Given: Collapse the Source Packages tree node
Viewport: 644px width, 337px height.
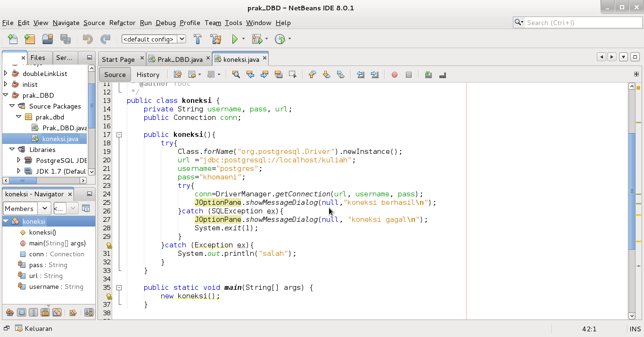Looking at the screenshot, I should (x=12, y=106).
